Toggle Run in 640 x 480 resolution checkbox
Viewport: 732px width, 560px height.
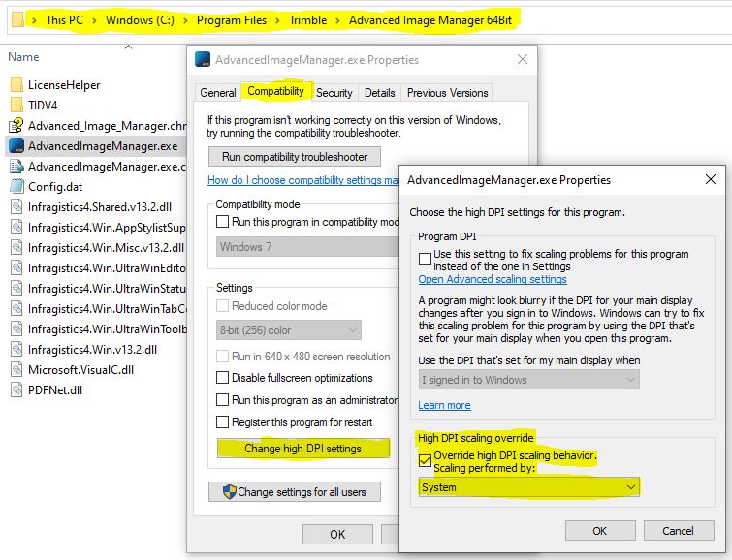[222, 357]
